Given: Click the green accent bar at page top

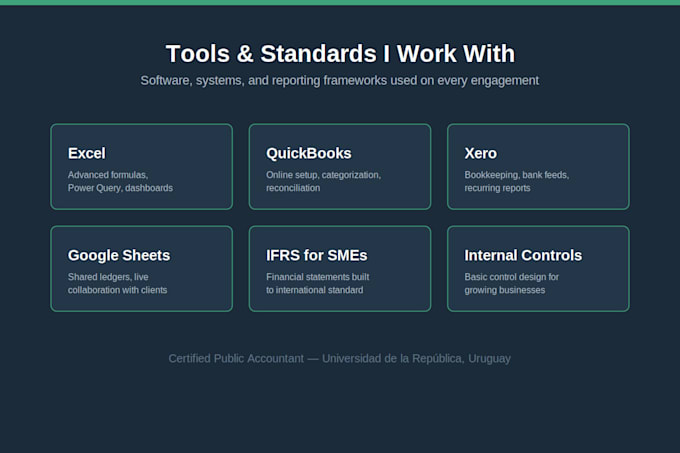Looking at the screenshot, I should (x=340, y=3).
